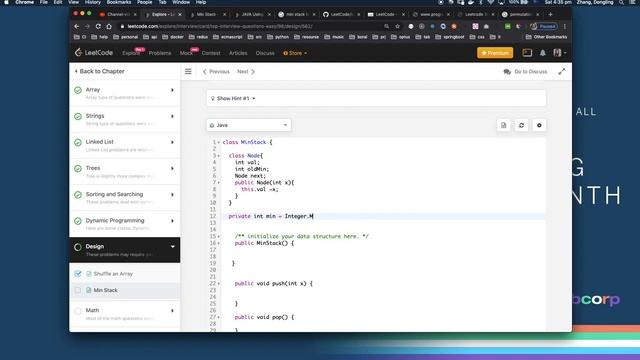
Task: Open the macOS Bookmarks menu
Action: point(119,2)
